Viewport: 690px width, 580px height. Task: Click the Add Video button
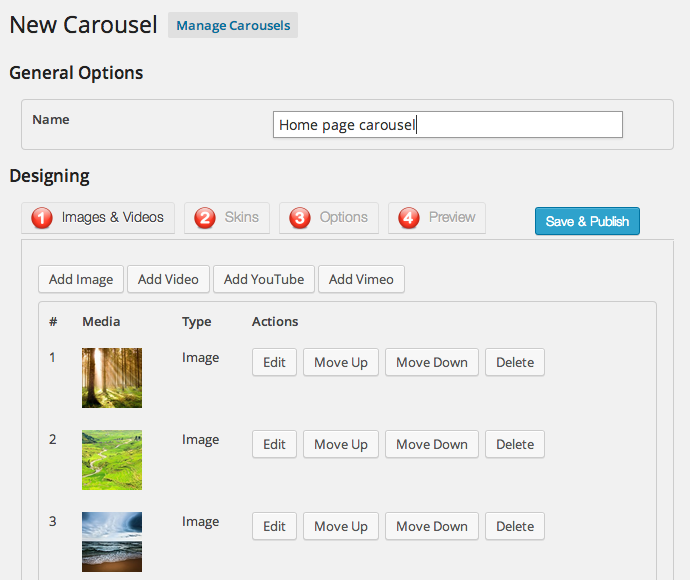168,279
